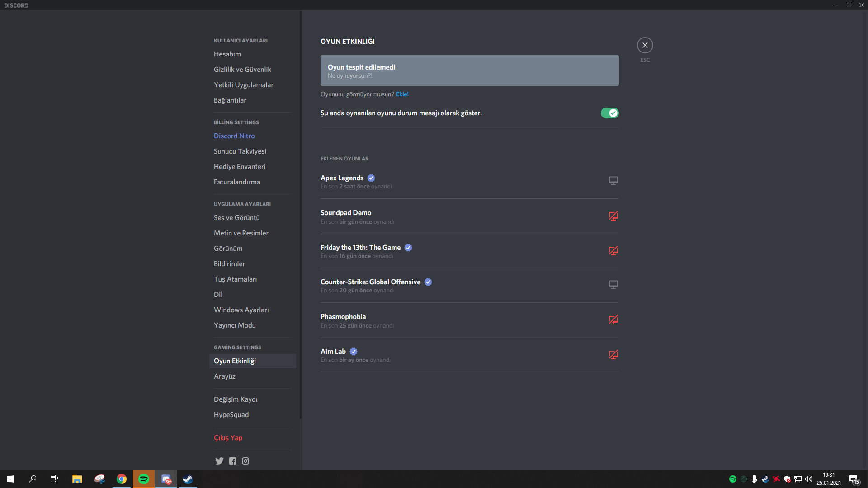Open Discord's Facebook page icon
Screen dimensions: 868x488
pyautogui.click(x=233, y=461)
